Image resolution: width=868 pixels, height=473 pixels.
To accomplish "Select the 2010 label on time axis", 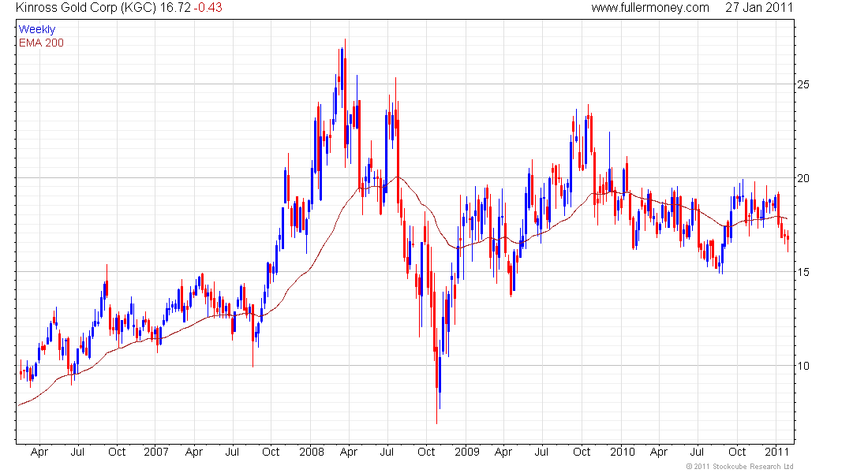I will [x=623, y=453].
